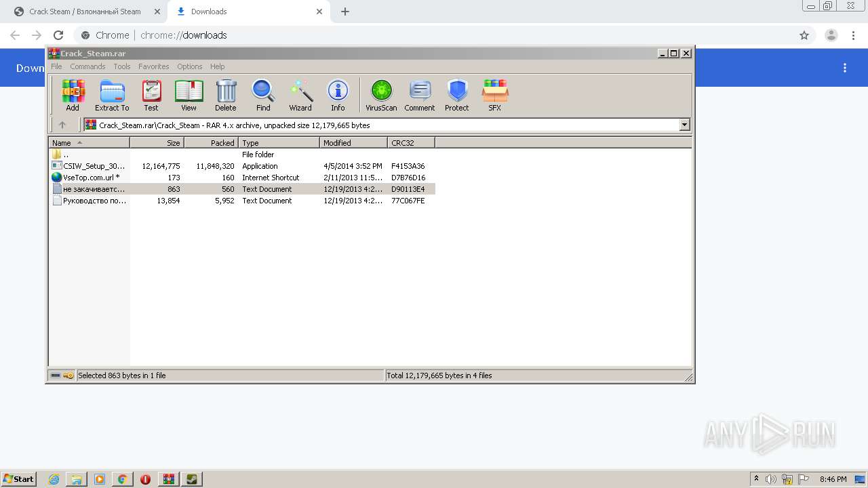Run the VirusScan toolbar icon
The width and height of the screenshot is (868, 488).
pos(381,95)
